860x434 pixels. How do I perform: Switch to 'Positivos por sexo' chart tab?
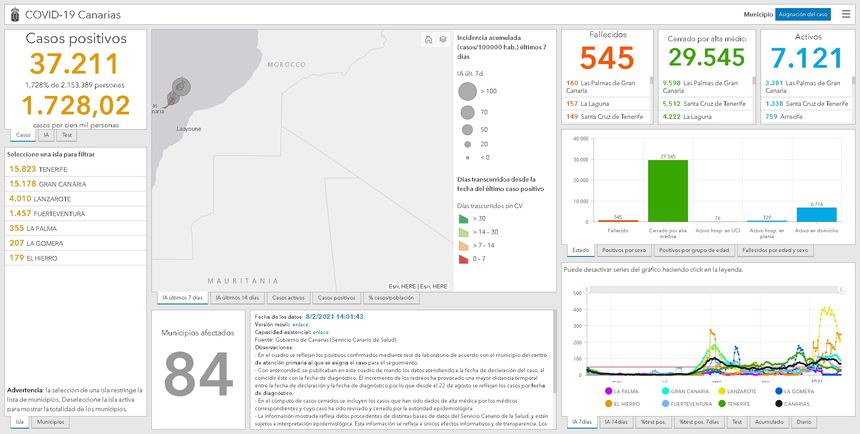tap(624, 250)
